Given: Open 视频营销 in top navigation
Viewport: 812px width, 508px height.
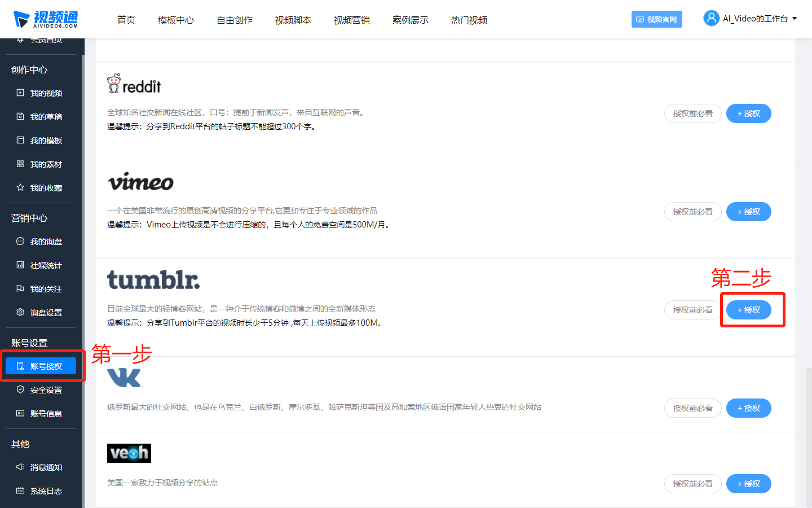Looking at the screenshot, I should tap(352, 20).
